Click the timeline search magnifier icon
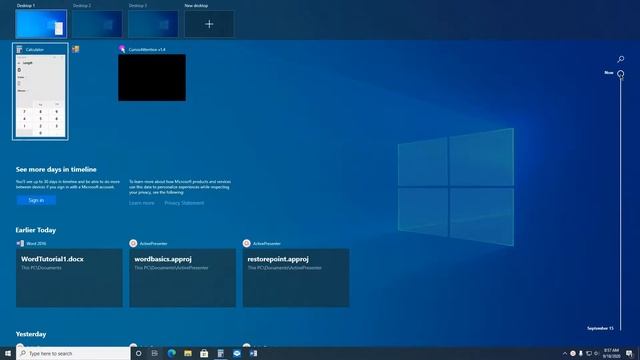 620,59
